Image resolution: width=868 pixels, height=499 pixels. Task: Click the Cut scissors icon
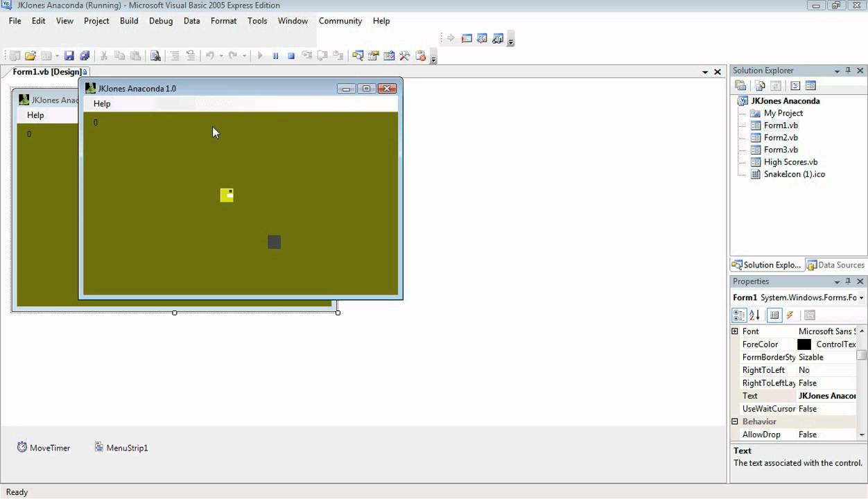[104, 56]
